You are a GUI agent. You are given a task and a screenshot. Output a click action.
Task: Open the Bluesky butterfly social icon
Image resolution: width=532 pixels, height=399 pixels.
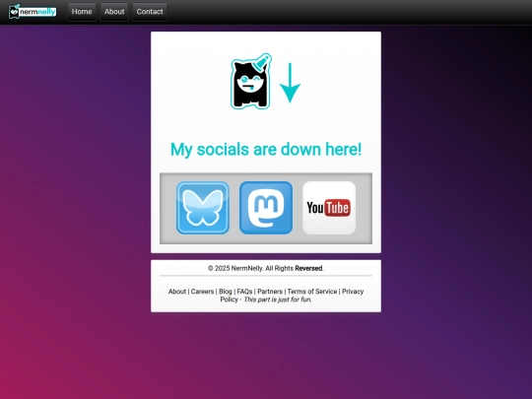click(203, 208)
